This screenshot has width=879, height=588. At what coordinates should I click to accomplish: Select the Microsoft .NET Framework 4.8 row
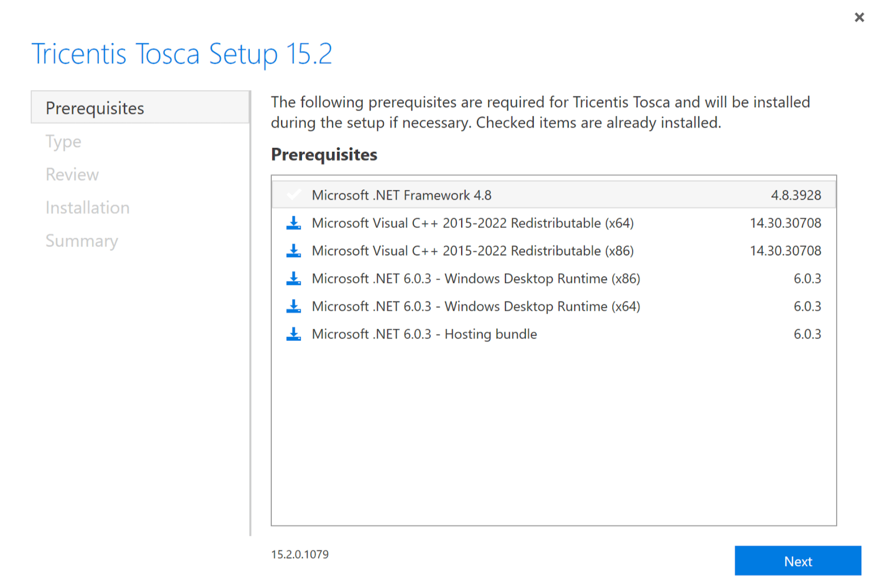[x=494, y=195]
